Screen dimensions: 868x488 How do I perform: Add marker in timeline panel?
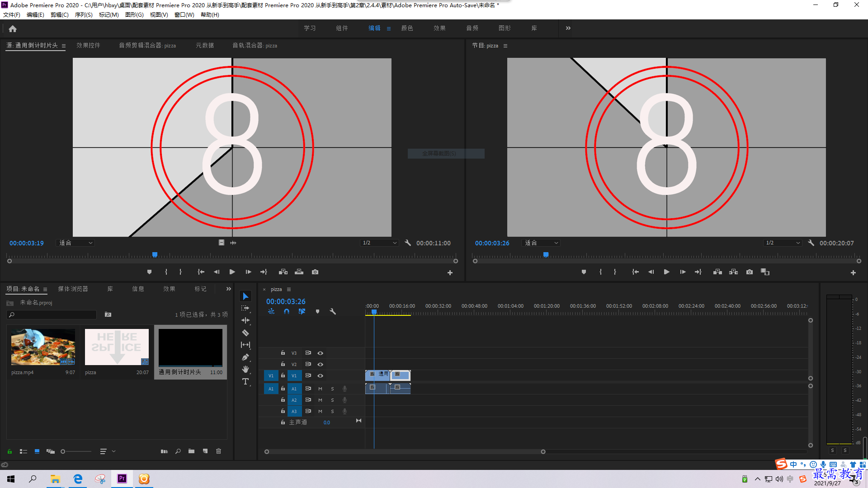(x=317, y=312)
